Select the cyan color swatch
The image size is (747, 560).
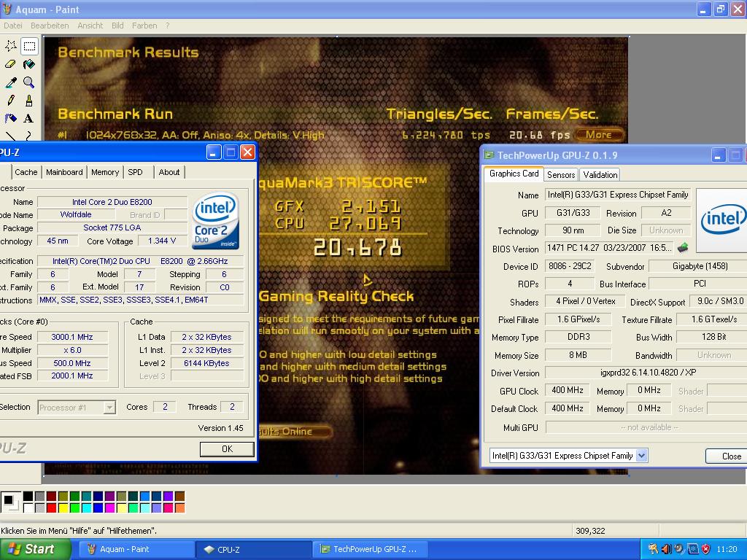86,508
